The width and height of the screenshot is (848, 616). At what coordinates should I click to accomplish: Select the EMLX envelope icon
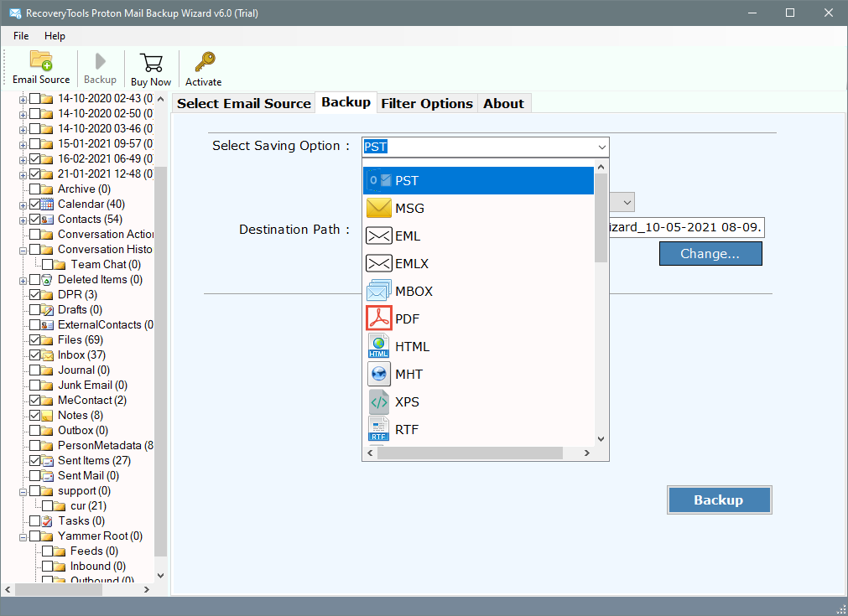click(x=378, y=263)
